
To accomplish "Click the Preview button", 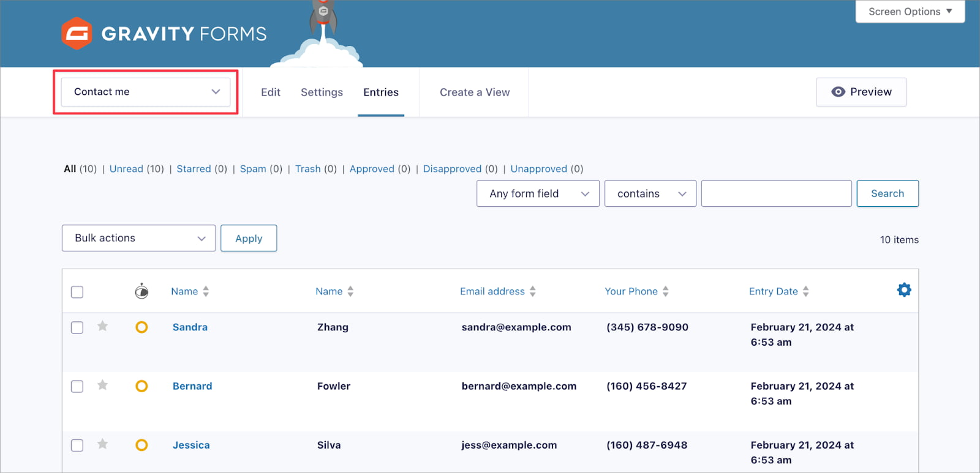I will pyautogui.click(x=861, y=92).
